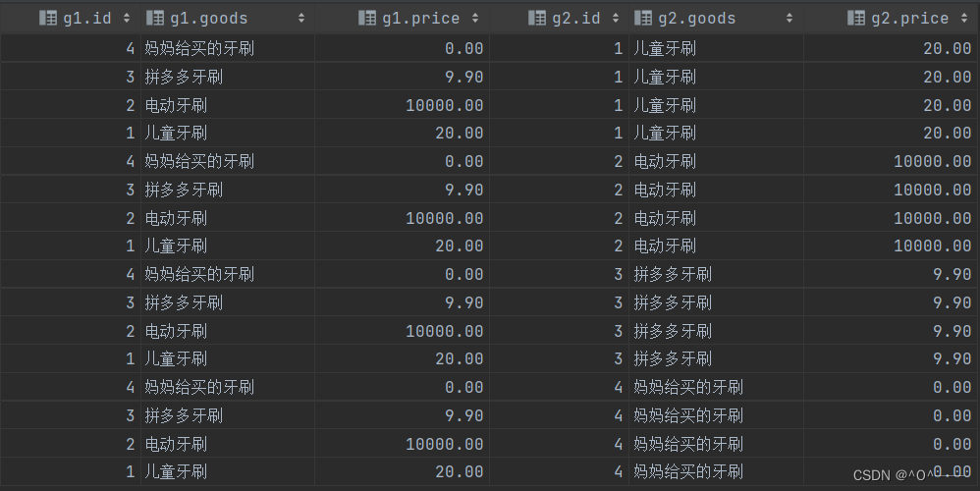Select g2.price 10000.00 in row with g1.id 4
This screenshot has height=491, width=980.
(933, 161)
